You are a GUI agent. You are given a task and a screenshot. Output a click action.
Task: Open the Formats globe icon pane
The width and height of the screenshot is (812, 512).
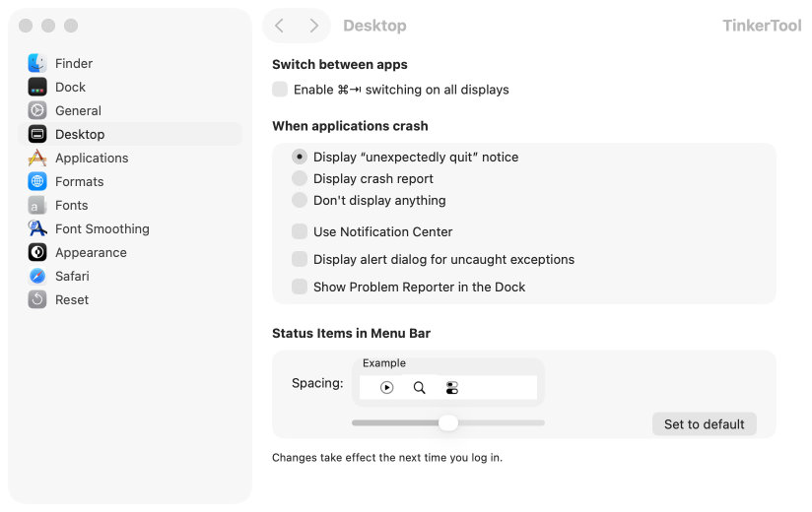point(37,181)
